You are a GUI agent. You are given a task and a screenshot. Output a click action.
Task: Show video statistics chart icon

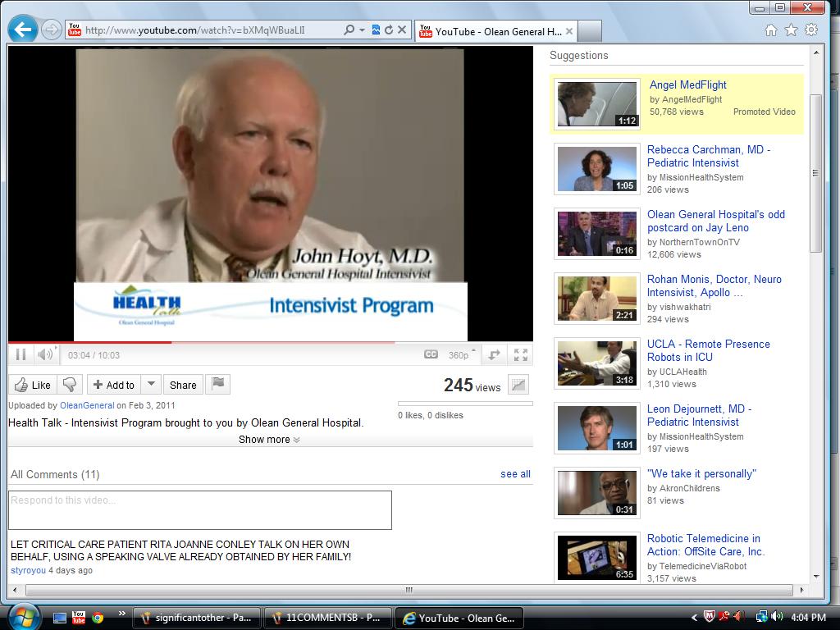pyautogui.click(x=518, y=384)
